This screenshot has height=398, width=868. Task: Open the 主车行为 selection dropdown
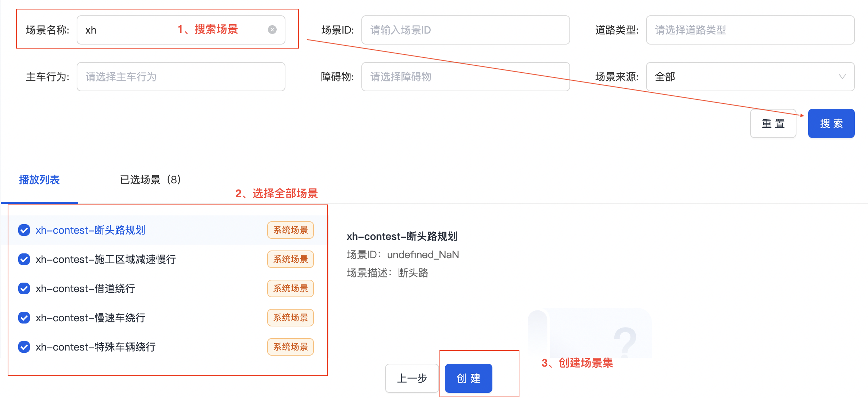click(181, 77)
